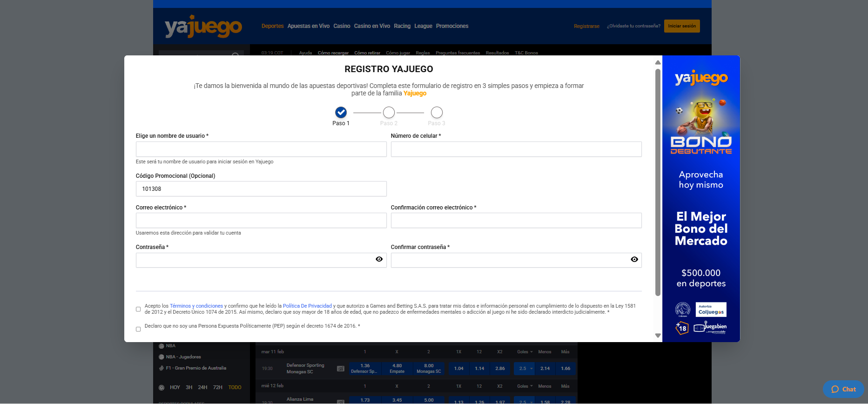Click the Yajuego logo in header
The width and height of the screenshot is (868, 404).
click(203, 27)
